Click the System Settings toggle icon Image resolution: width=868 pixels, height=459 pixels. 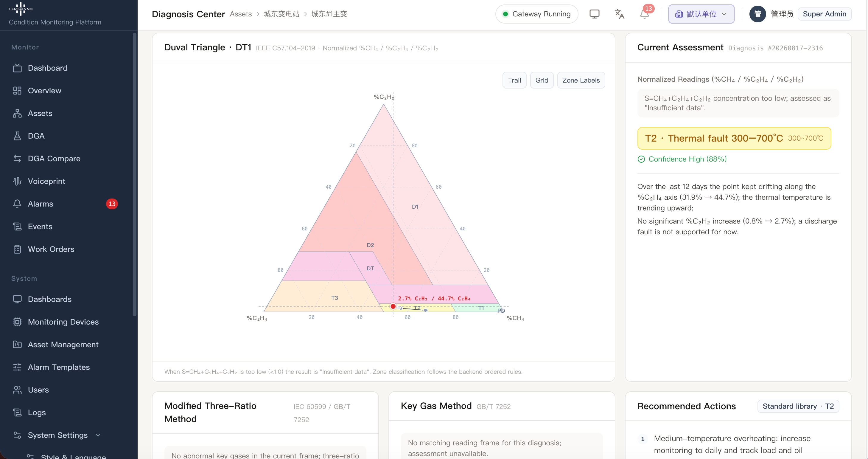(17, 435)
